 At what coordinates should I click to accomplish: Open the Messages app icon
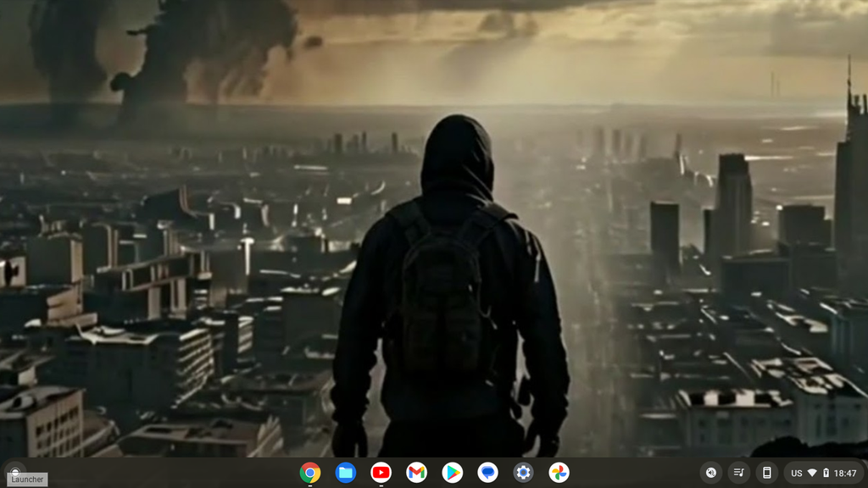click(487, 473)
